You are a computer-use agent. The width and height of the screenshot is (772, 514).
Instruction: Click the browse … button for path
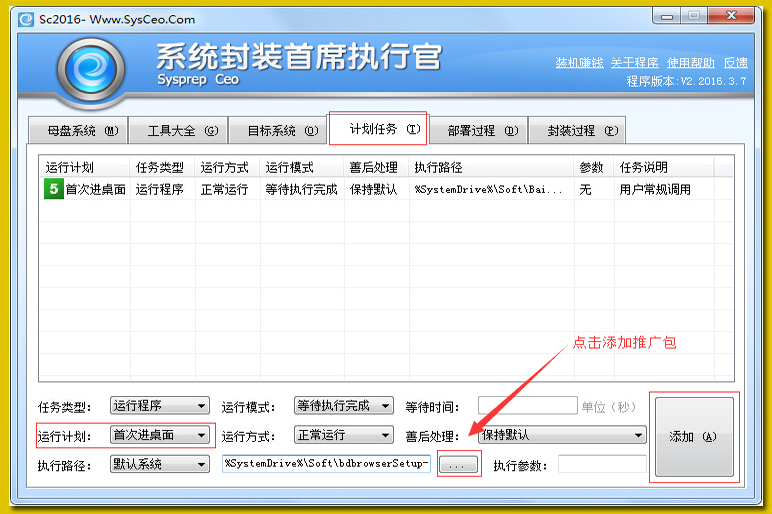pos(458,464)
